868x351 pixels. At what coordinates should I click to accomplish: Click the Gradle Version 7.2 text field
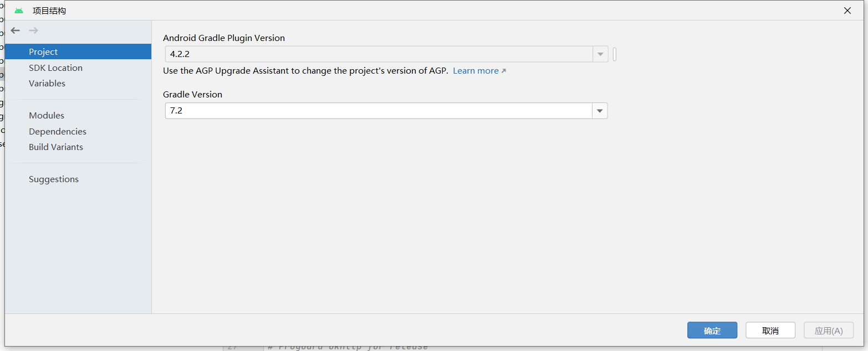tap(378, 111)
